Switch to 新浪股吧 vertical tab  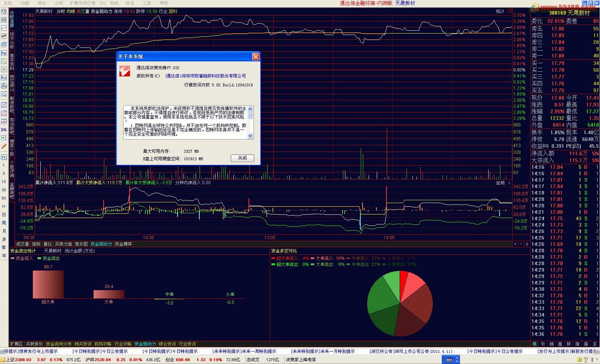[x=12, y=105]
